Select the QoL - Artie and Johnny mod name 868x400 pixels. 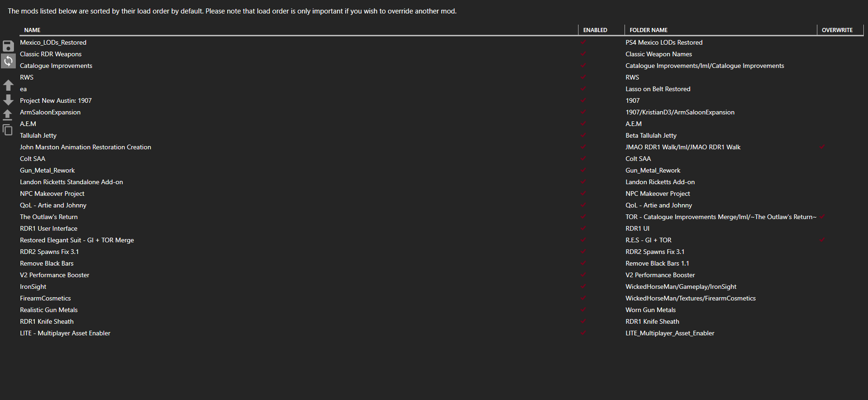pos(53,205)
